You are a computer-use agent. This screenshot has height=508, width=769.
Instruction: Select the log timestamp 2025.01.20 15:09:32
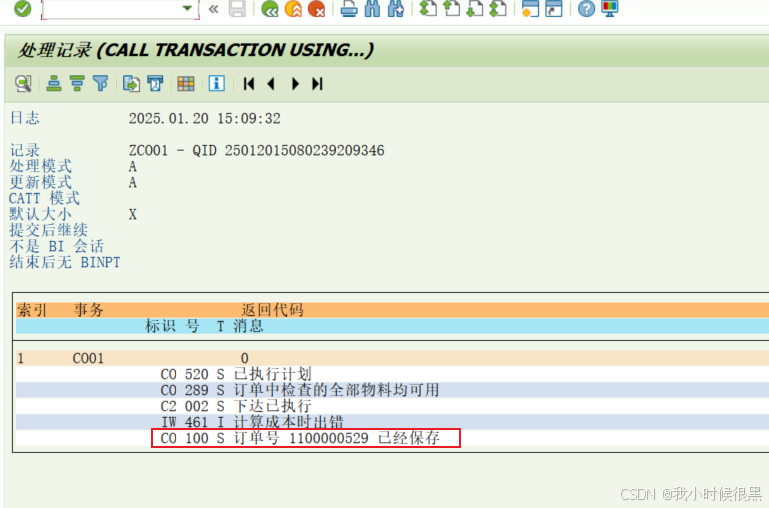[x=205, y=118]
